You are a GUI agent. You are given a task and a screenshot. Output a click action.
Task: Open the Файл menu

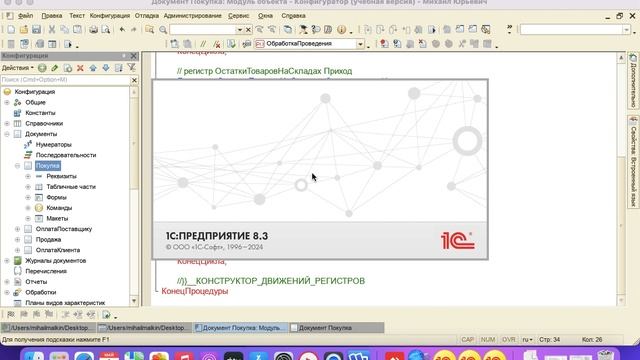pos(25,16)
